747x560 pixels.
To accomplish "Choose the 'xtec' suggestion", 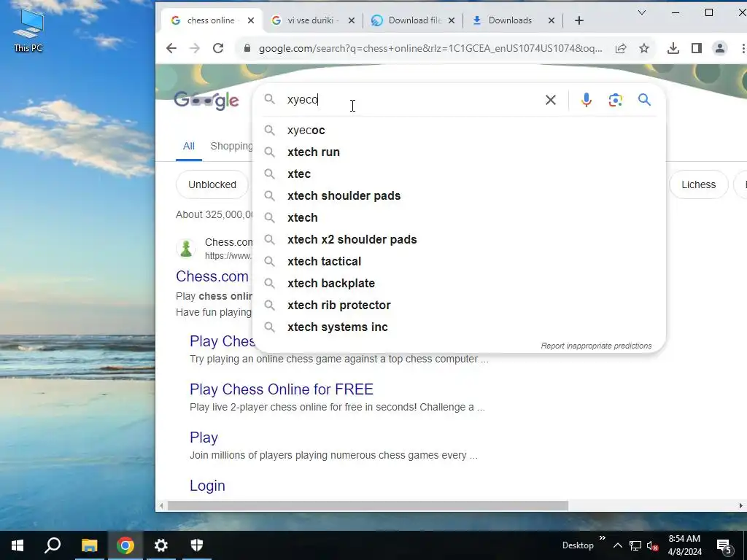I will tap(460, 174).
